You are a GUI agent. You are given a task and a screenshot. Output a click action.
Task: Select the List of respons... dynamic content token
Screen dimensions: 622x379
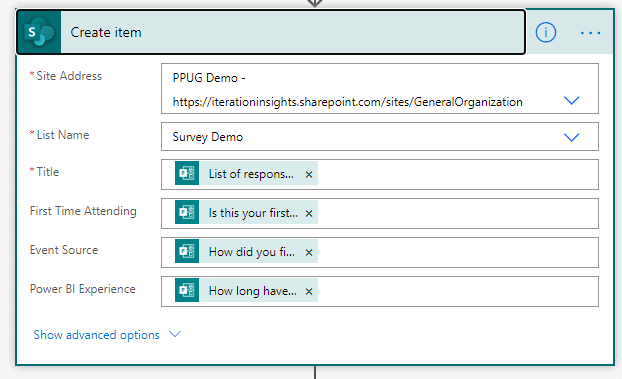(246, 173)
